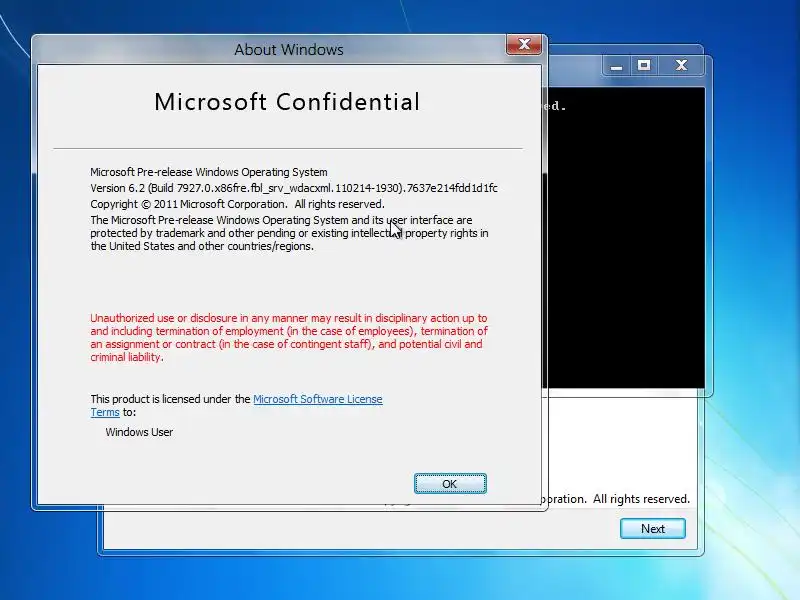Click OK in the About Windows dialog

(450, 484)
